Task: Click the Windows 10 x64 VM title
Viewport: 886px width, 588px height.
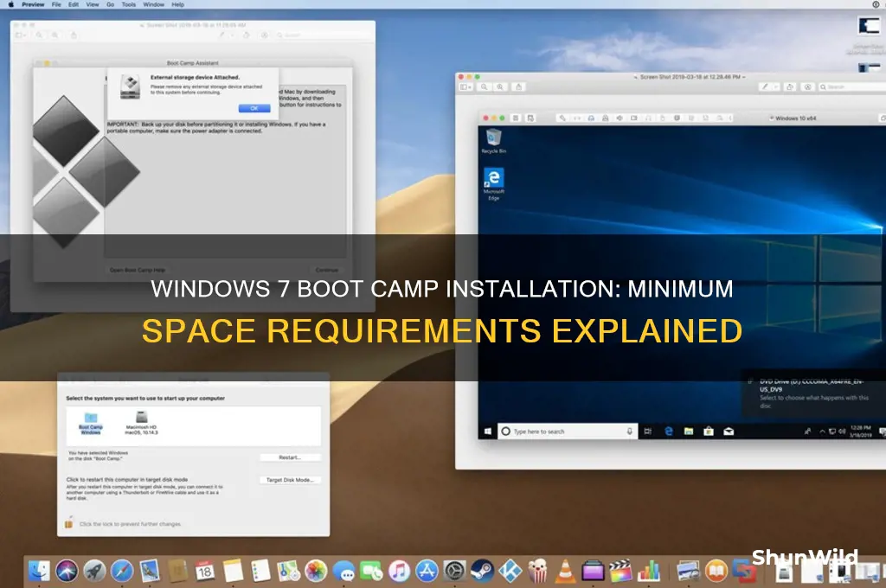Action: click(793, 118)
